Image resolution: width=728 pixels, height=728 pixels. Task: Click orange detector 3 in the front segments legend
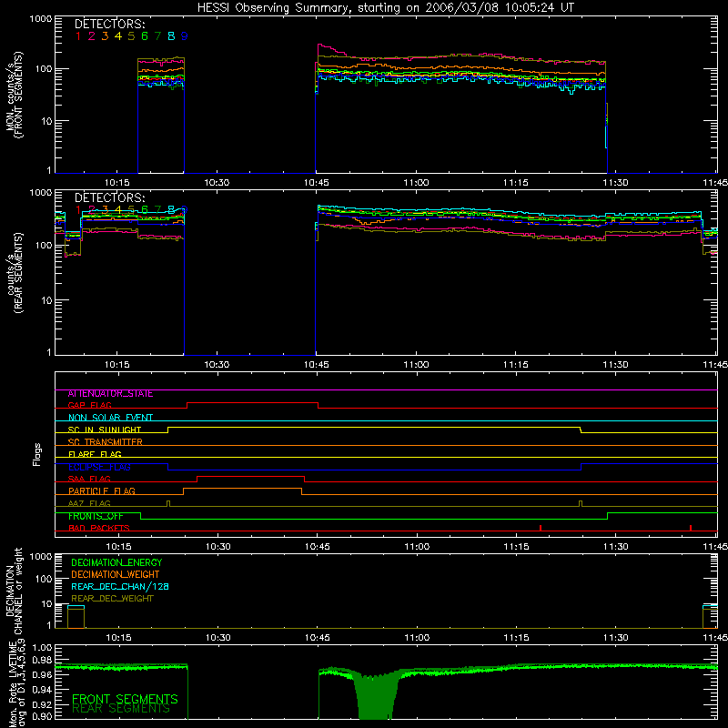[x=105, y=36]
